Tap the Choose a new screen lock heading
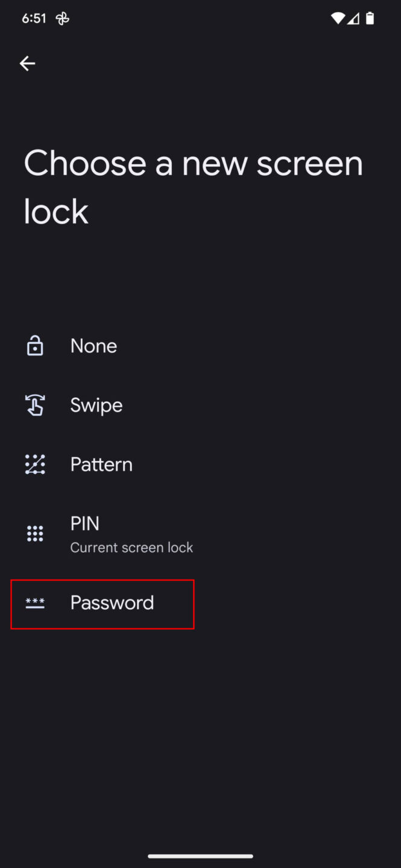The height and width of the screenshot is (868, 401). [x=193, y=186]
